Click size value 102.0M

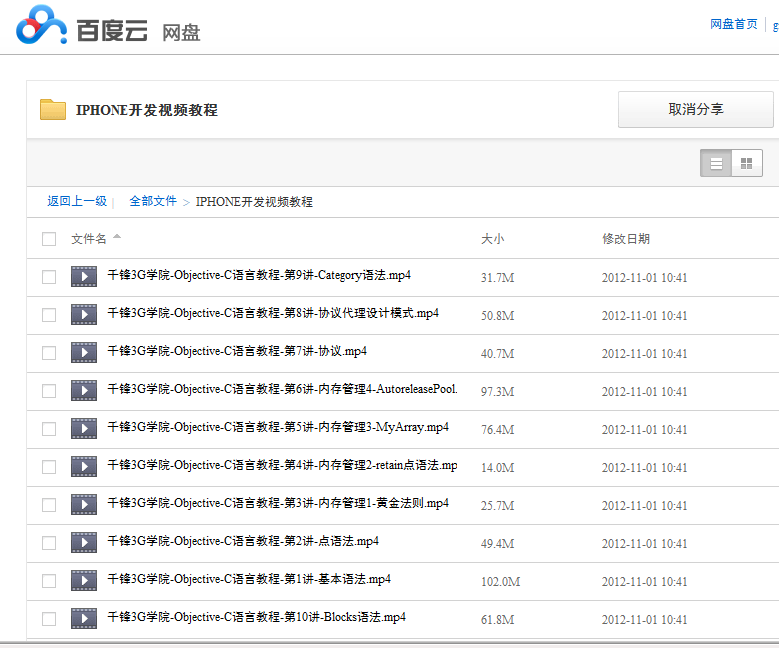(x=500, y=582)
